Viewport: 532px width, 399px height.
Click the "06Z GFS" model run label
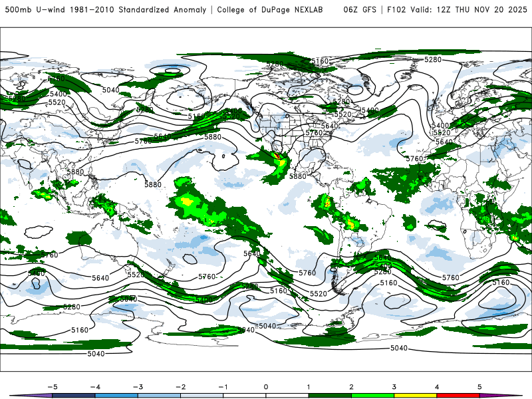point(360,9)
